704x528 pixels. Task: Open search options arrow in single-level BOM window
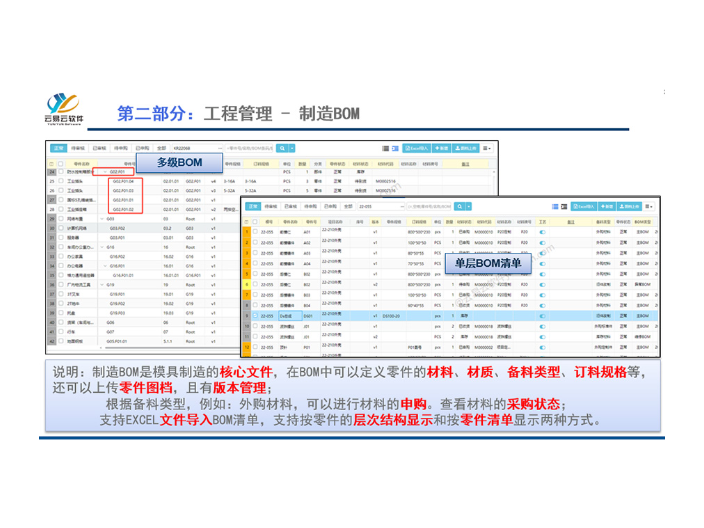pos(468,207)
